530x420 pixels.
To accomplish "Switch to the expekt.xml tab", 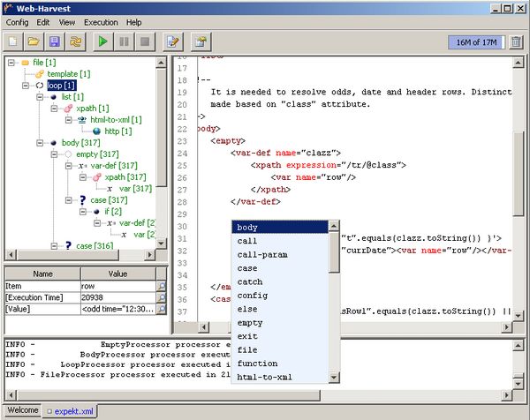I will point(70,411).
